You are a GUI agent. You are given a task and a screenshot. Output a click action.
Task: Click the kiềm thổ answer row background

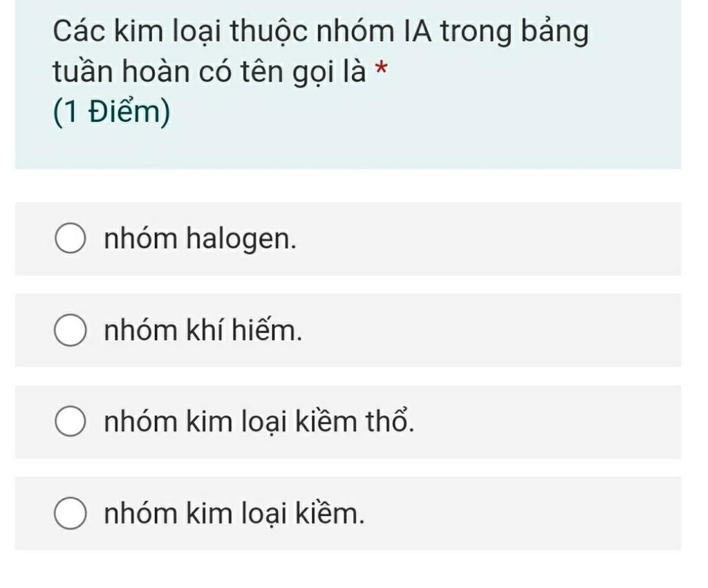(x=348, y=422)
